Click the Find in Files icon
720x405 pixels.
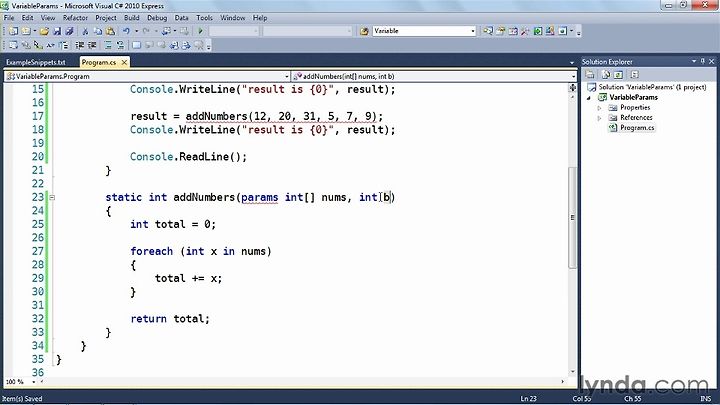(x=364, y=31)
